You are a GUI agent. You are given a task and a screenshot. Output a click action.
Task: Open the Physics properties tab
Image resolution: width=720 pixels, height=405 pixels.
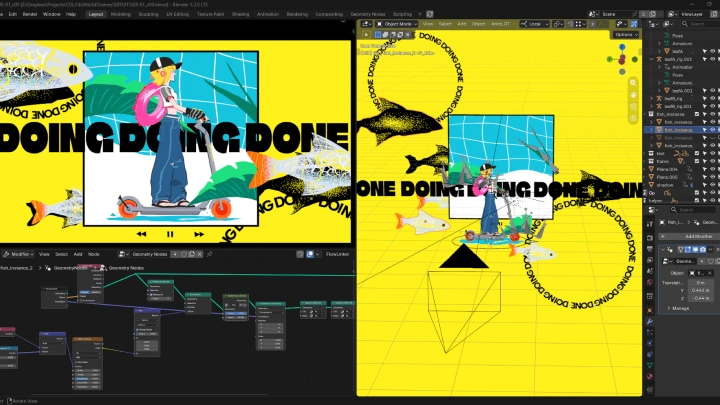[650, 343]
